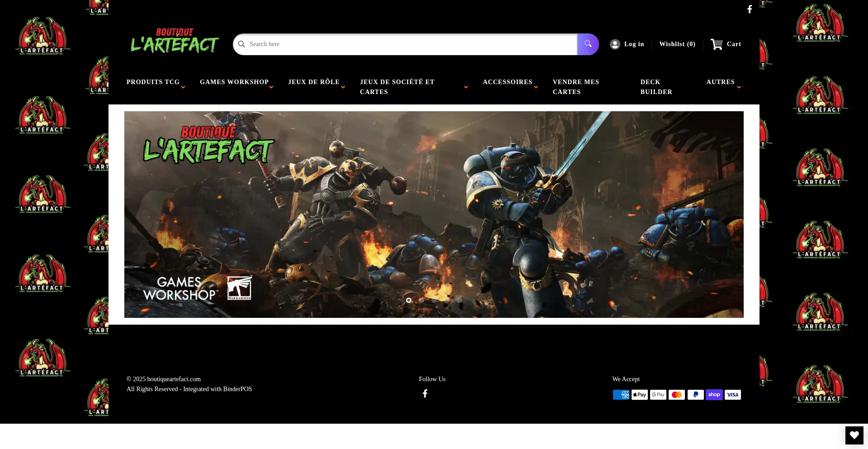Click the Boutique L'Artefact header logo
This screenshot has width=868, height=449.
(175, 41)
